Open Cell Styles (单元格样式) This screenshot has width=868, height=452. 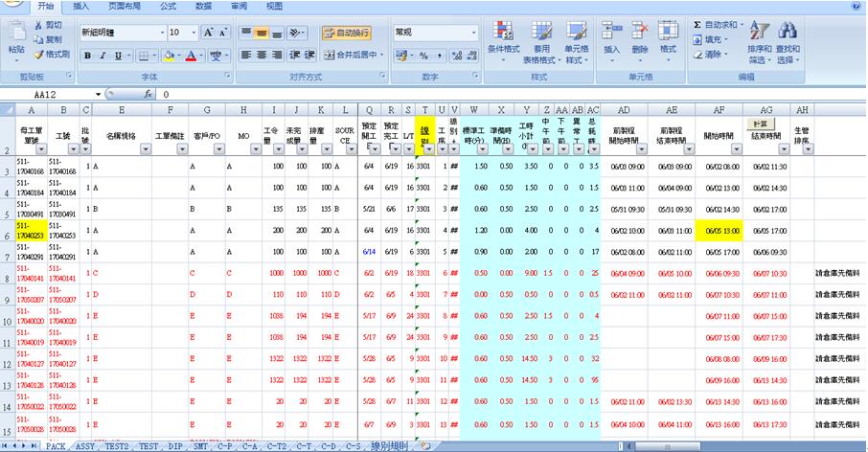[576, 42]
